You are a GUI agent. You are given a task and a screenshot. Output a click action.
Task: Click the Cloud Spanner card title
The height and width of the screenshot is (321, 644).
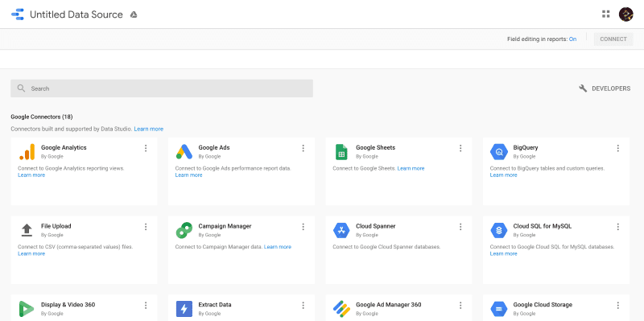pyautogui.click(x=375, y=226)
